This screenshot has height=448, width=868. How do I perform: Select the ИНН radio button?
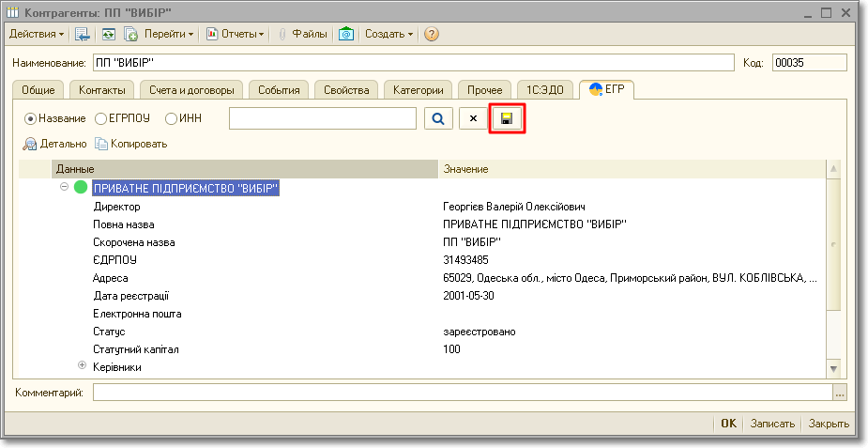click(x=171, y=118)
